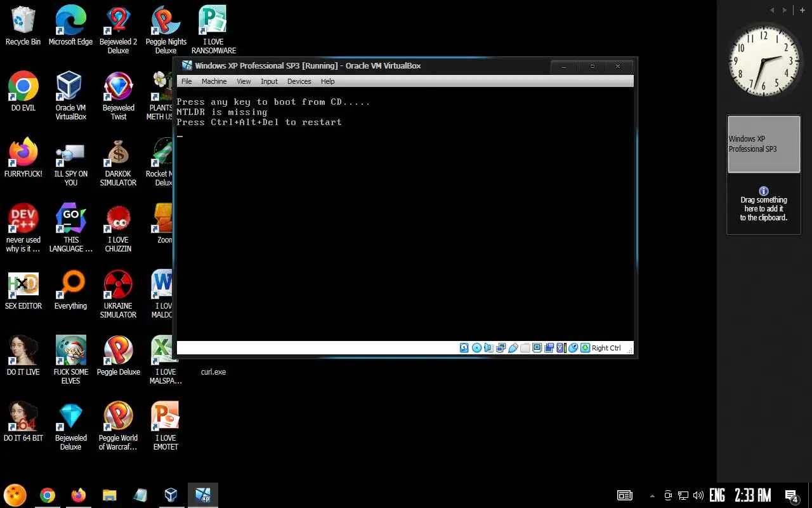Select the ILL SPY ON YOU desktop shortcut
This screenshot has width=812, height=508.
point(70,163)
